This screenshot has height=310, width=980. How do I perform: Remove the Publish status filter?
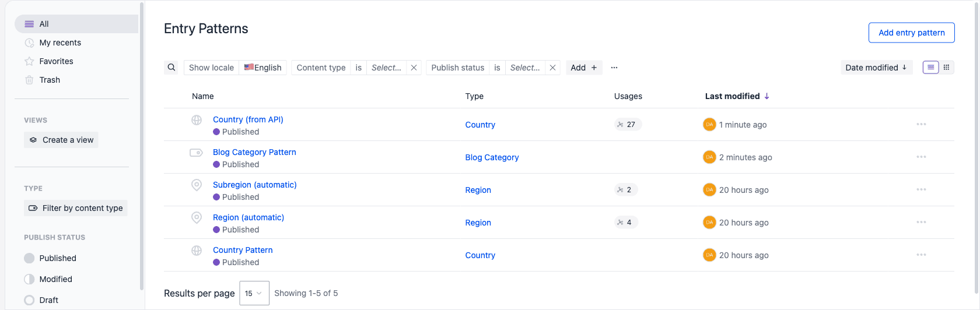coord(553,68)
